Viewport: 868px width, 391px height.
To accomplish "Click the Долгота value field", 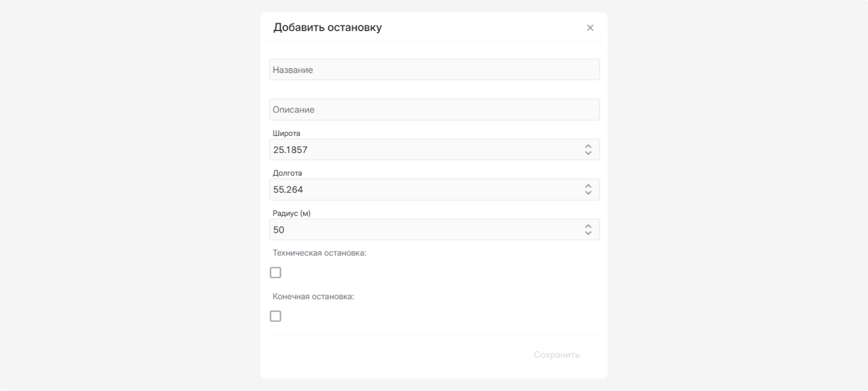I will click(x=424, y=190).
